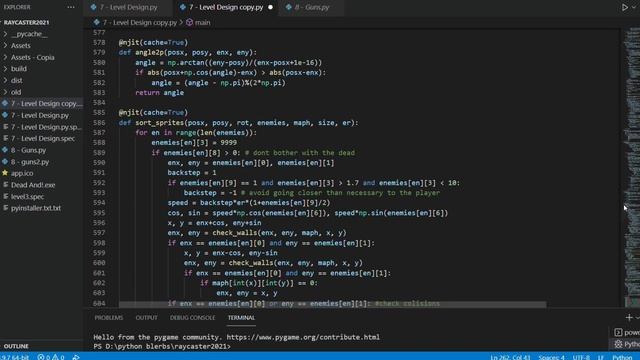Select the 7 - Level Design copy.py tab
Viewport: 640px width, 360px height.
click(x=227, y=7)
